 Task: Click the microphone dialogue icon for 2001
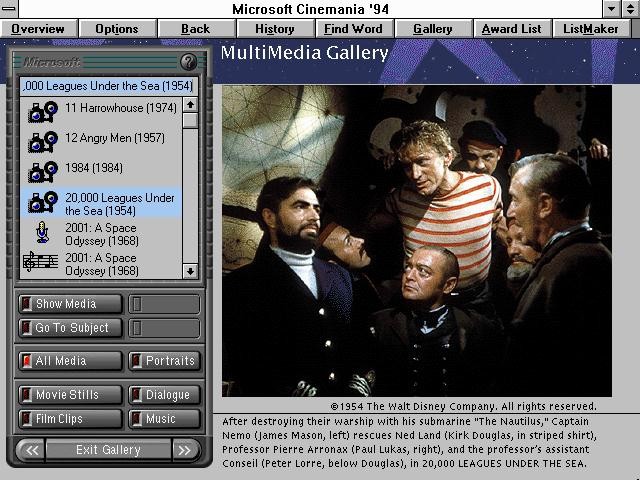(x=42, y=232)
